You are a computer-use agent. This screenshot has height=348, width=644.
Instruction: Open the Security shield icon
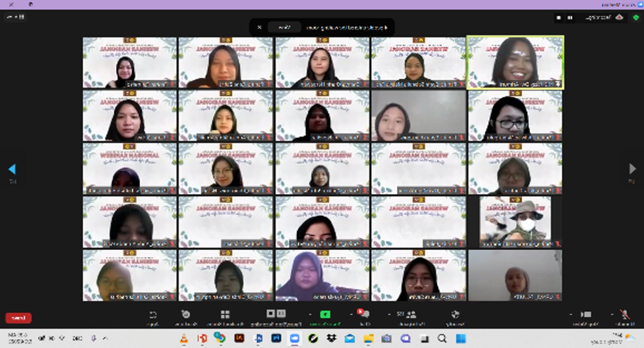[455, 314]
